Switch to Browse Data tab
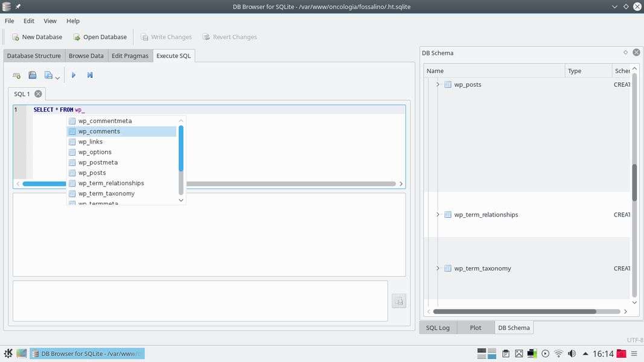 [x=86, y=56]
